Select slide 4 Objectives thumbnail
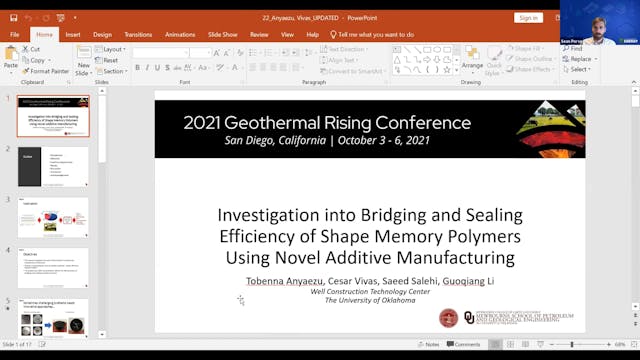Screen dimensions: 640x360 pos(53,268)
